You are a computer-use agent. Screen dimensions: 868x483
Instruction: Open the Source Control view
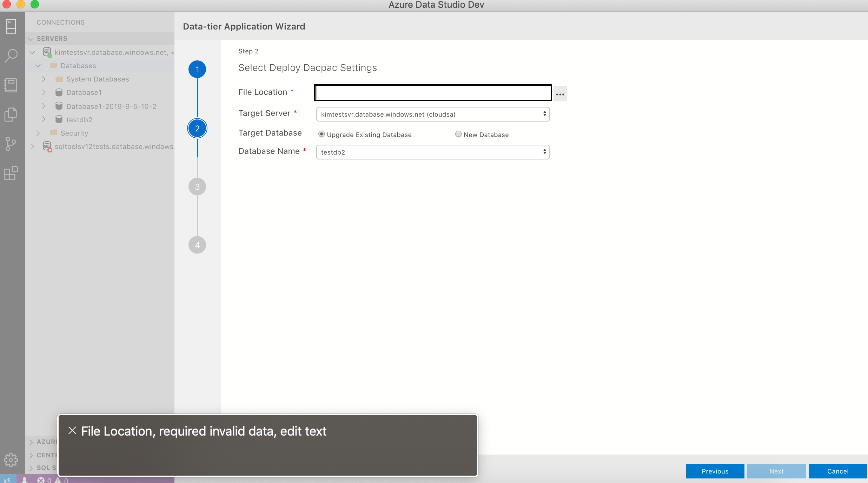[11, 144]
